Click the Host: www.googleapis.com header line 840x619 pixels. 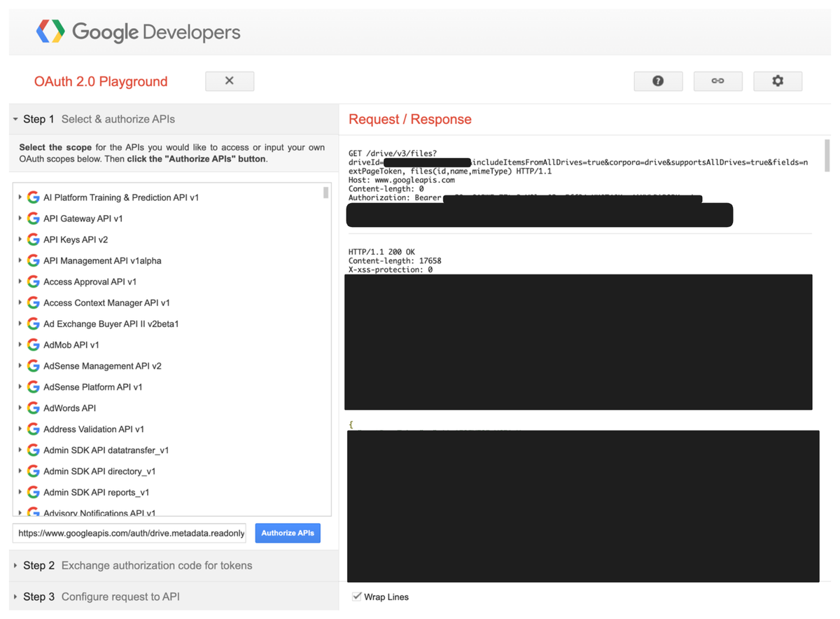(x=402, y=180)
